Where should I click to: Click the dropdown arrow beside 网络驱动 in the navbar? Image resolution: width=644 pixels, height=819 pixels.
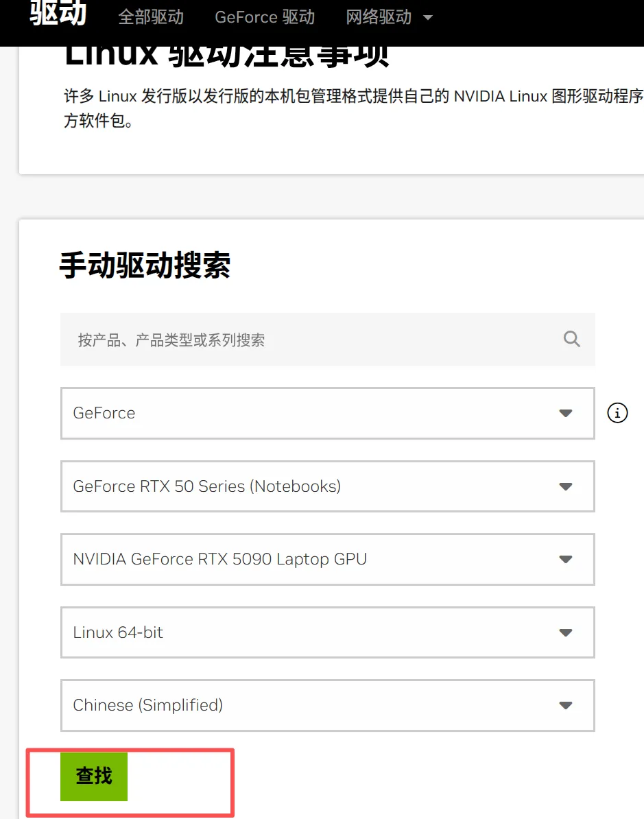[427, 17]
